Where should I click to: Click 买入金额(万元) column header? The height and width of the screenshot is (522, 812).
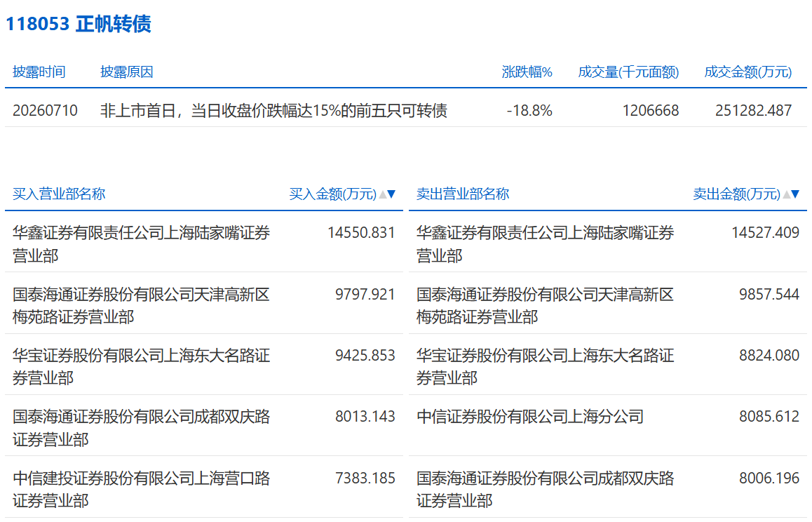click(333, 194)
